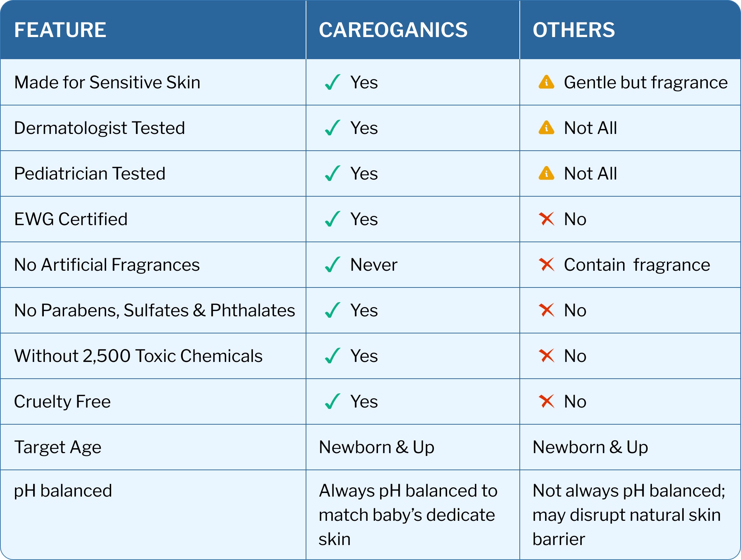Click the green checkmark in Without 2,500 Toxic Chemicals row

(332, 356)
